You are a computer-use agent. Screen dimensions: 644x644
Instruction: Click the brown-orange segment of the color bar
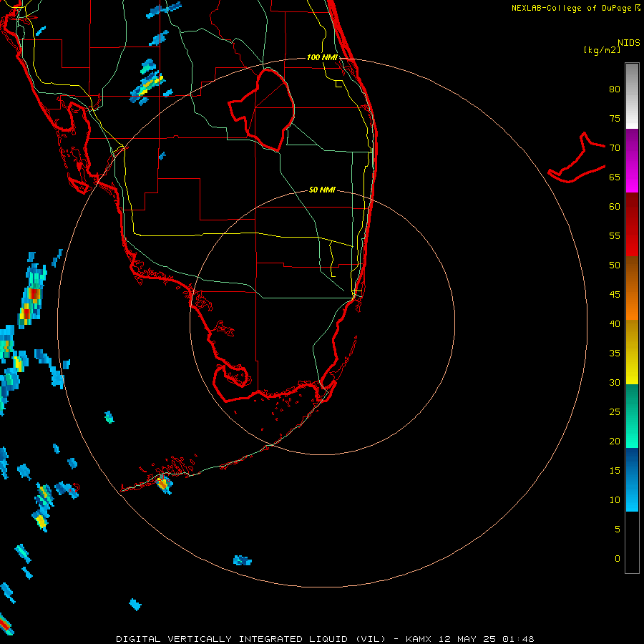click(632, 288)
